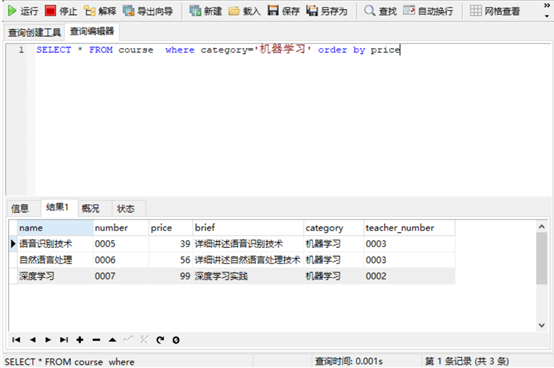This screenshot has width=554, height=368.
Task: Refresh results with circular arrow icon
Action: click(x=160, y=340)
